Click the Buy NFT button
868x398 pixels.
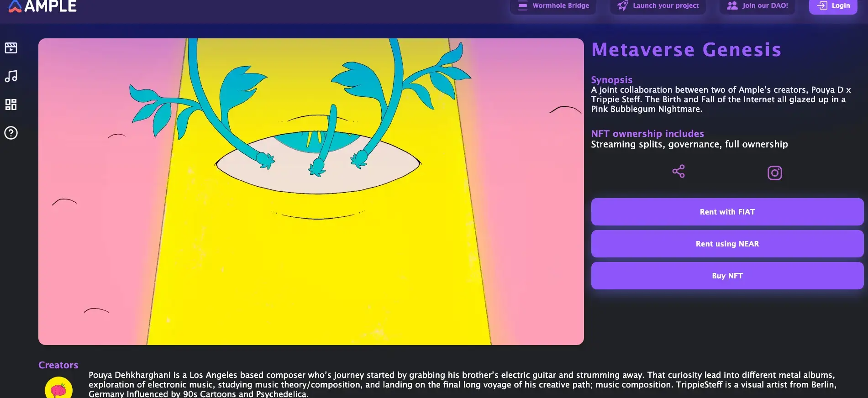(727, 276)
